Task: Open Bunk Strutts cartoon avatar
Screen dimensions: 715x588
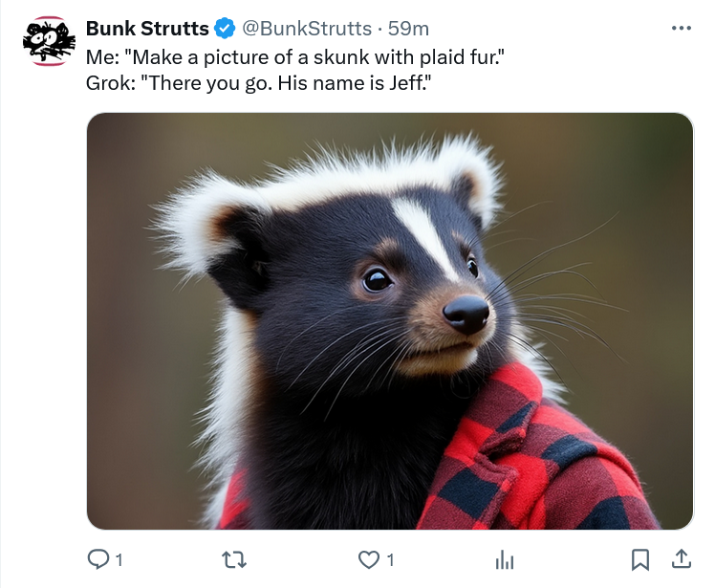Action: coord(49,41)
